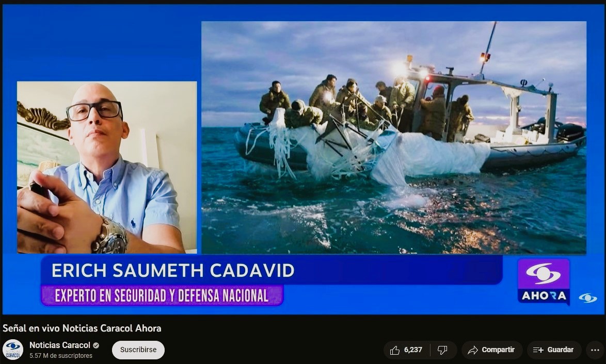
Task: Subscribe using the Suscribirse button
Action: point(138,350)
